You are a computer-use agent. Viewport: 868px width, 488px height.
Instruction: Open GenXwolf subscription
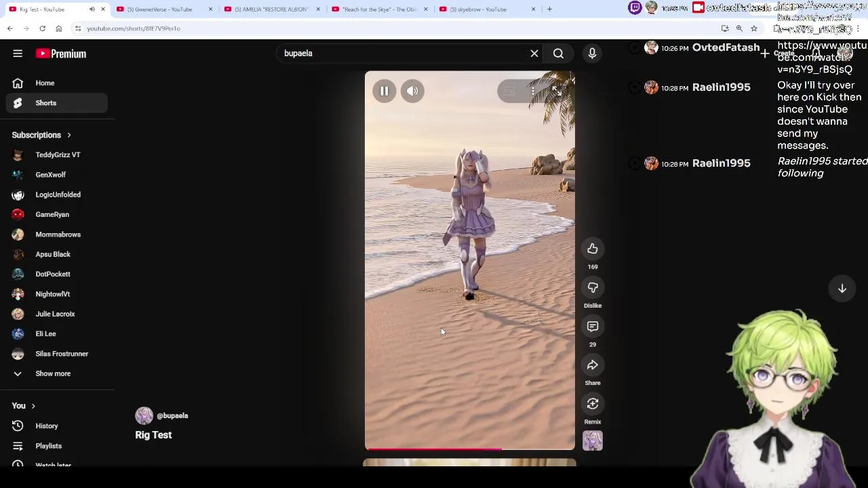pos(57,175)
